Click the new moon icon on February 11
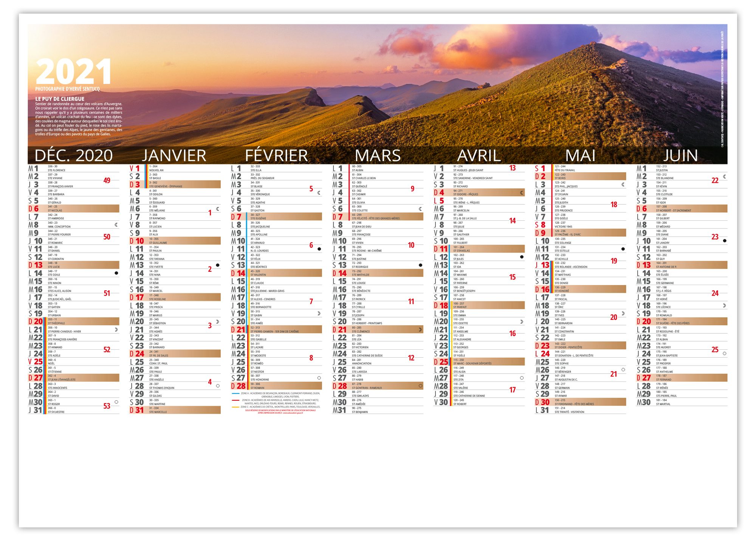756x541 pixels. pyautogui.click(x=319, y=249)
